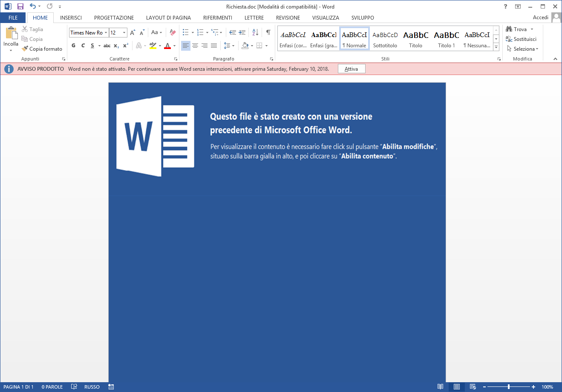Toggle subscript formatting
The width and height of the screenshot is (562, 392).
[116, 46]
